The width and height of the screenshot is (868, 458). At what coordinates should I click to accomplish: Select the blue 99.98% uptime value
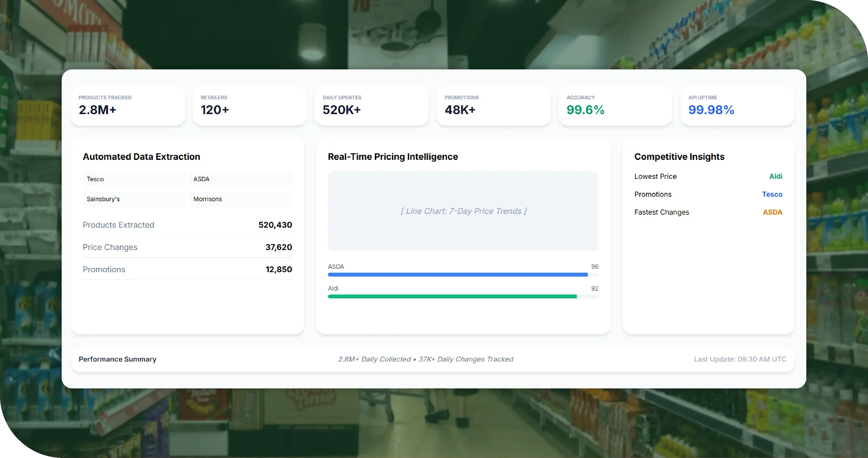(711, 110)
